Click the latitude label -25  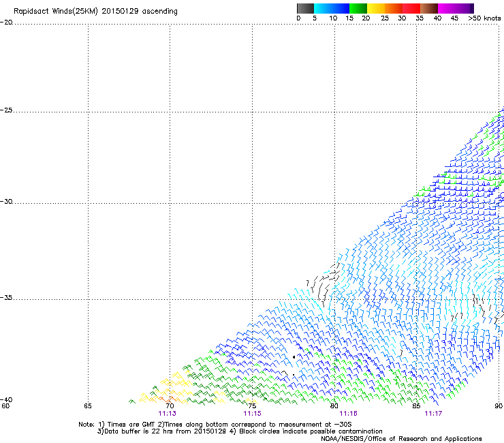click(6, 110)
